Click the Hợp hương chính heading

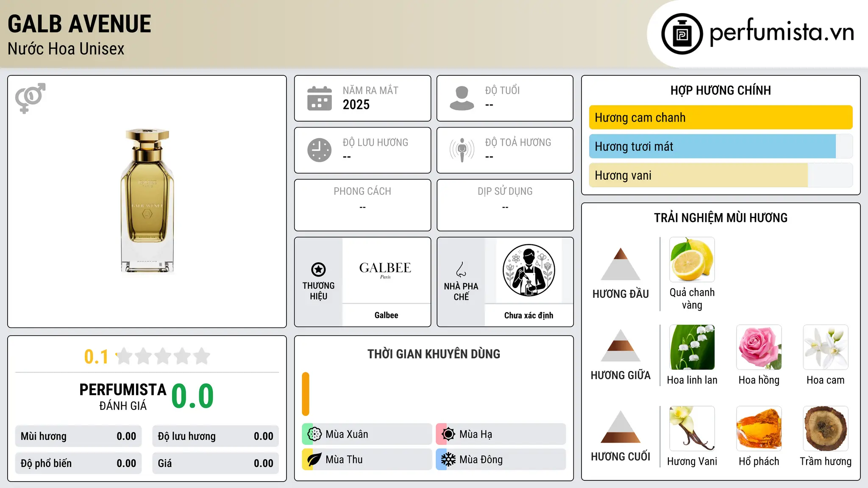(721, 90)
